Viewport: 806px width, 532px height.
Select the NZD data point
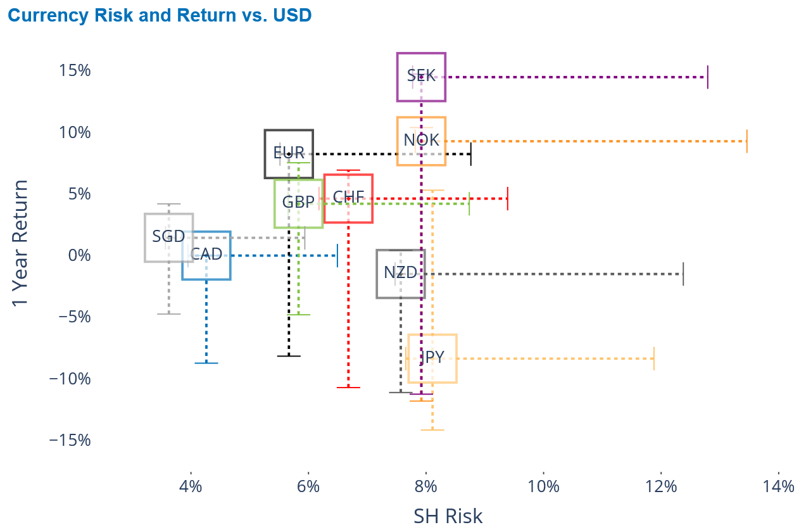click(401, 274)
